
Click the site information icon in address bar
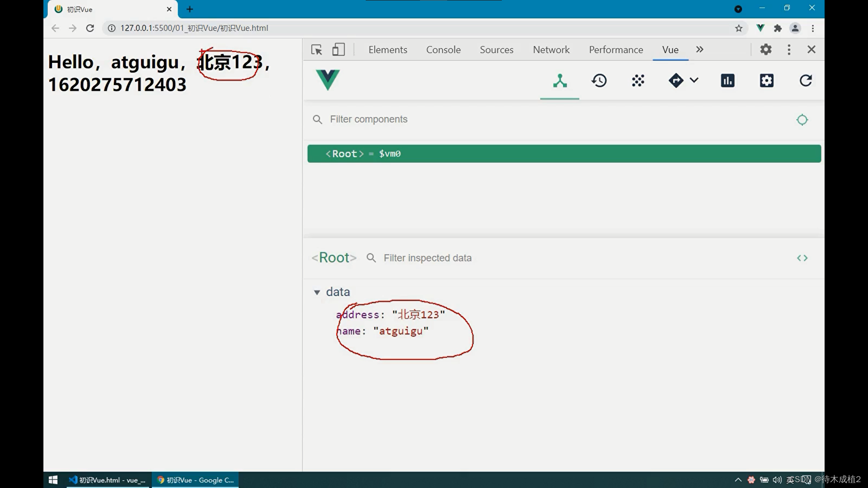point(112,28)
